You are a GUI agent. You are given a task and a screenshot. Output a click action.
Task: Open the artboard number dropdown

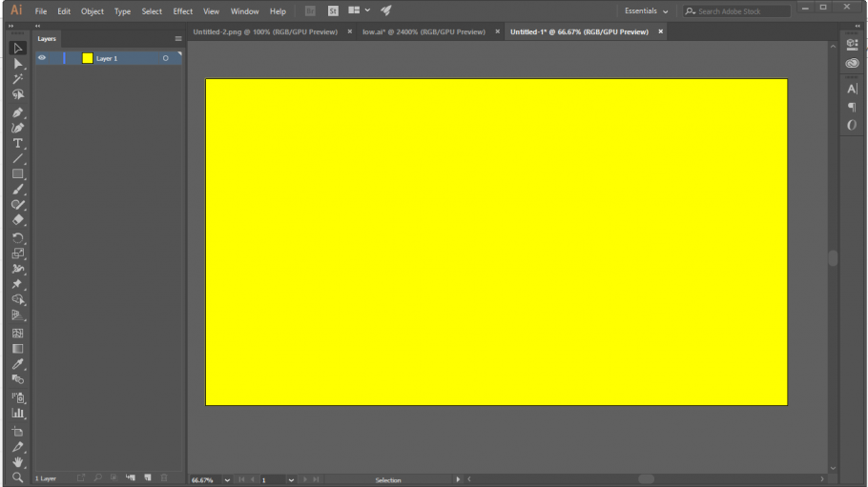click(291, 479)
